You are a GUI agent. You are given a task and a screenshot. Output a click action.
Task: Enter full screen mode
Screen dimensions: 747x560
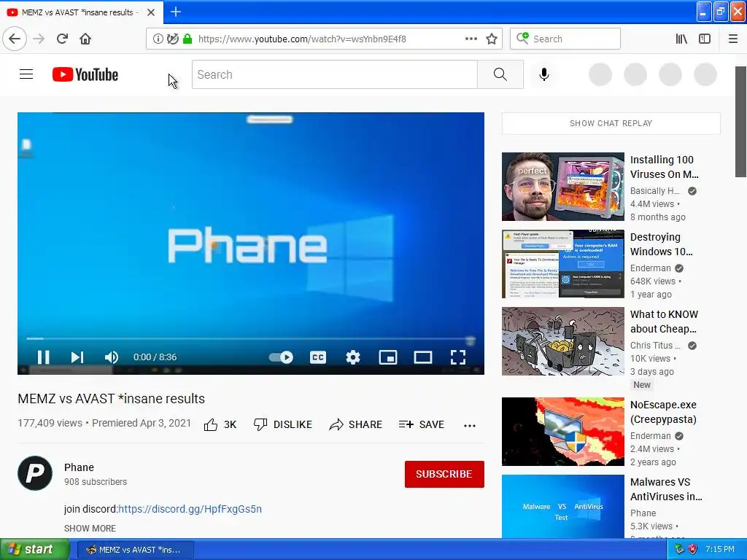(458, 357)
